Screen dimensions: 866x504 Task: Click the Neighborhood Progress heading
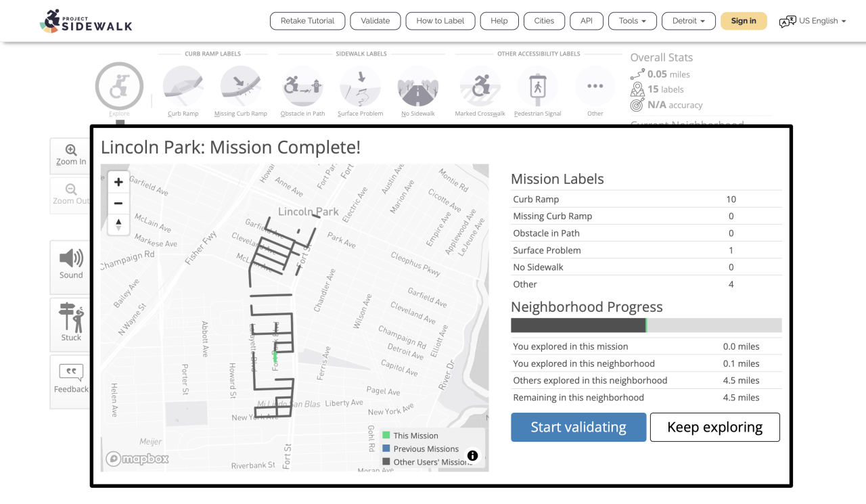[587, 307]
